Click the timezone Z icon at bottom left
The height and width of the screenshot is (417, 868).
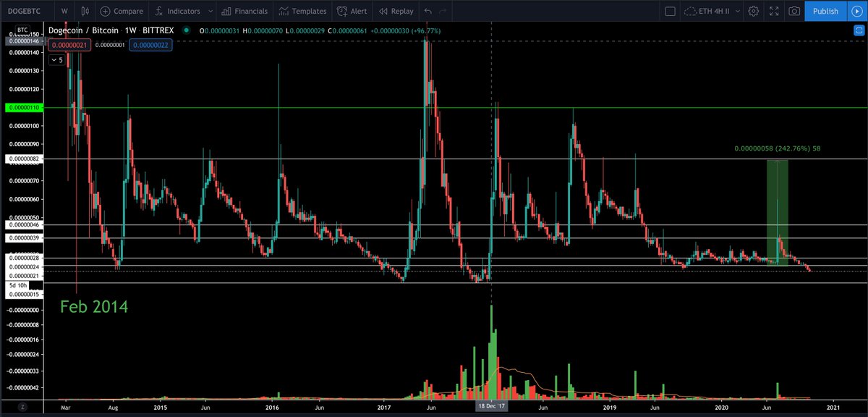point(22,408)
